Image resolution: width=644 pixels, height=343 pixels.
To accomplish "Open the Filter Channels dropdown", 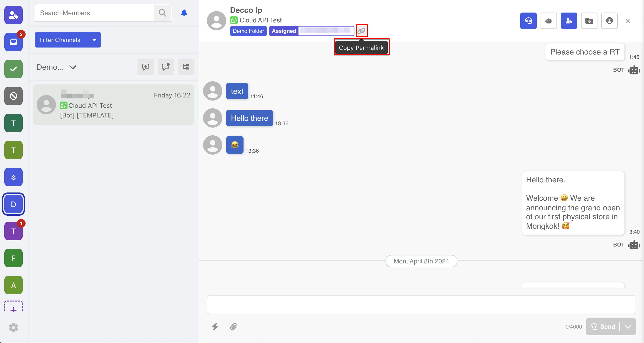I will (x=68, y=40).
